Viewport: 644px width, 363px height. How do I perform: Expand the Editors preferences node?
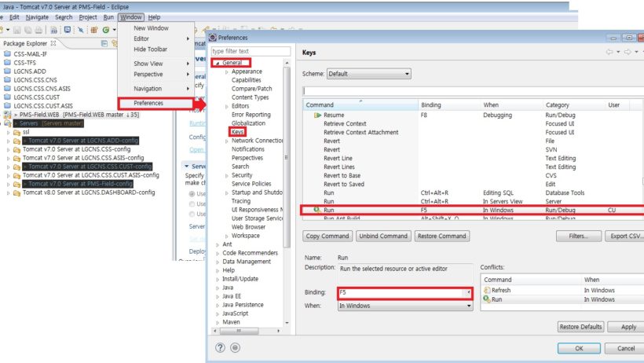[227, 107]
